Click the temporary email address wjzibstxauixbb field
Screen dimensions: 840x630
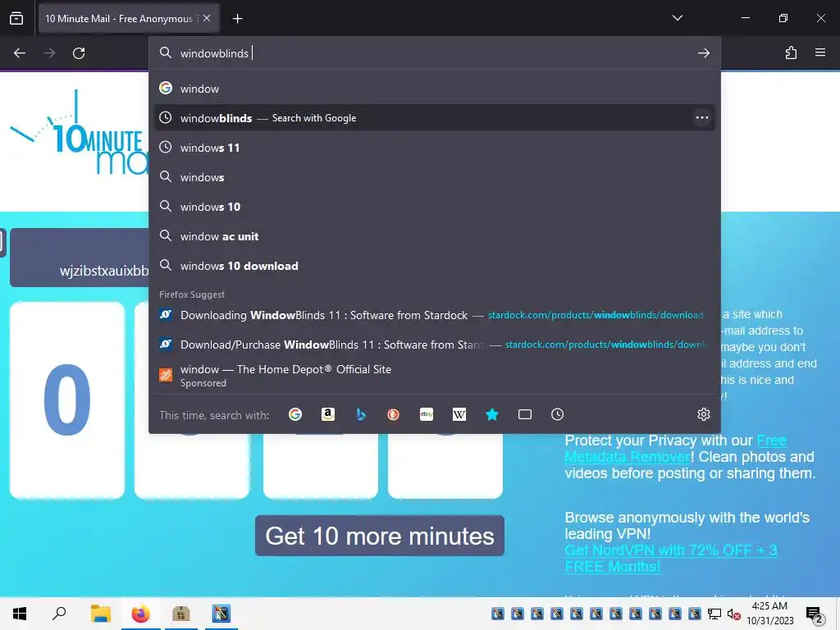click(80, 258)
